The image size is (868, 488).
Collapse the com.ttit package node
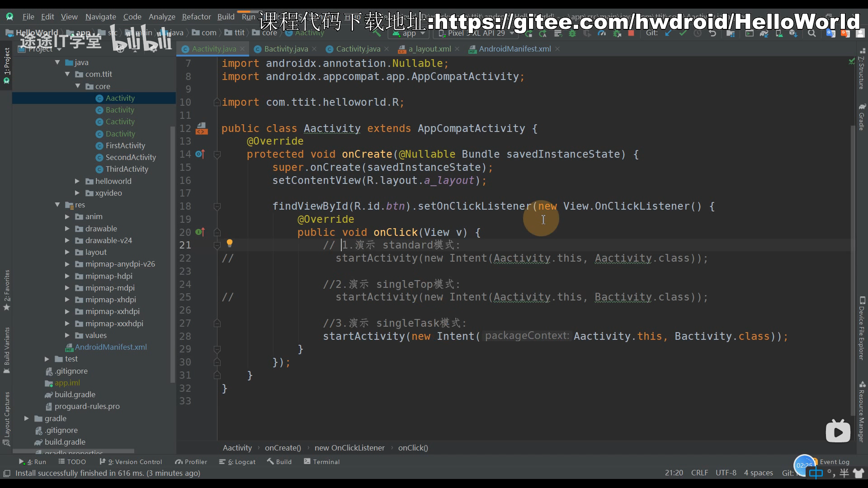[x=67, y=74]
